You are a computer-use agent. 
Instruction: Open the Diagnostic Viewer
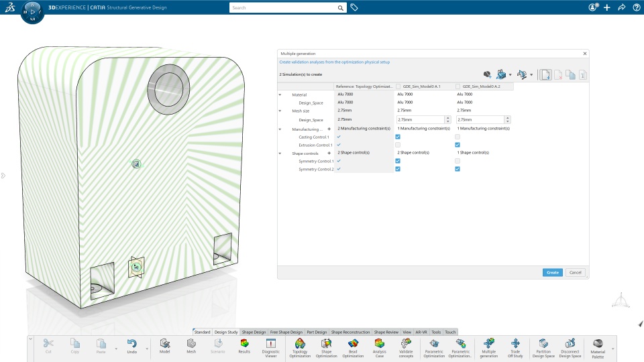point(270,348)
